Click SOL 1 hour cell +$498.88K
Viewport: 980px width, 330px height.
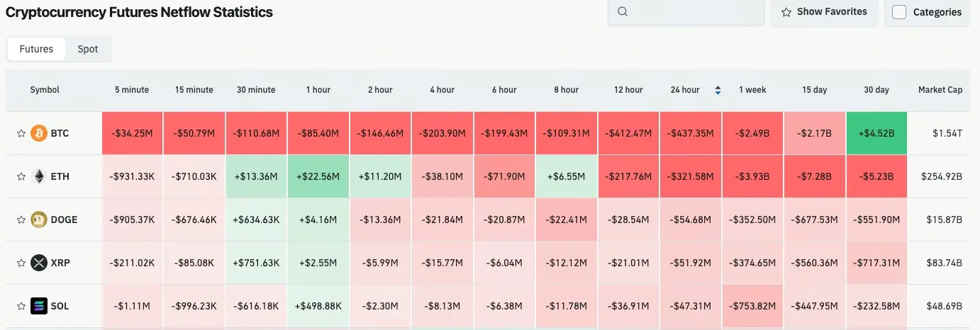click(x=318, y=306)
